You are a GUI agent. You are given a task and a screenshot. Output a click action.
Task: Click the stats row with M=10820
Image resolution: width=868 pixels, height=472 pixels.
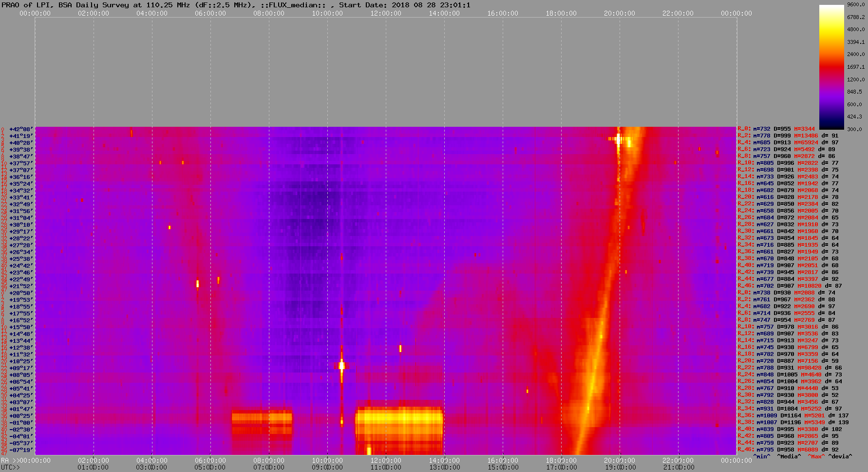[790, 286]
